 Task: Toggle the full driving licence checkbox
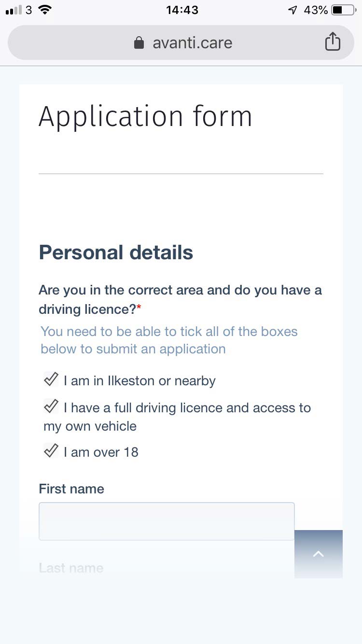click(51, 407)
